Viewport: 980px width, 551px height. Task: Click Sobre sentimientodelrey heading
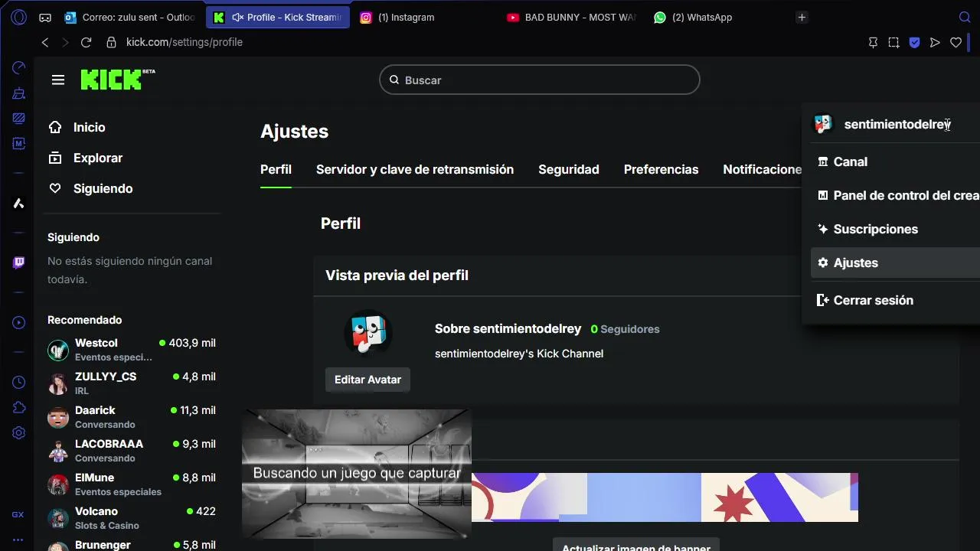[508, 328]
